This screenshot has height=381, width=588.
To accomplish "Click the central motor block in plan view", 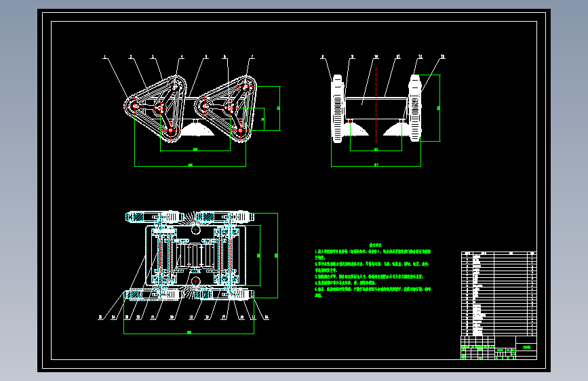I will click(x=195, y=255).
